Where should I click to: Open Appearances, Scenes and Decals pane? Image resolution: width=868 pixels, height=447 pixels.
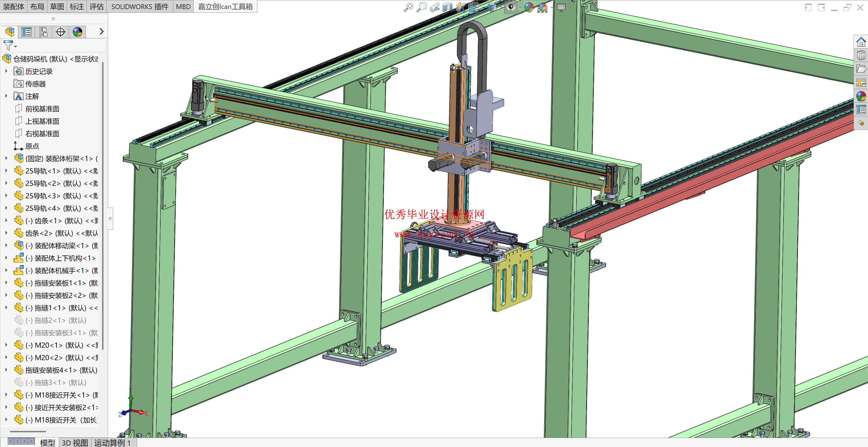point(861,96)
